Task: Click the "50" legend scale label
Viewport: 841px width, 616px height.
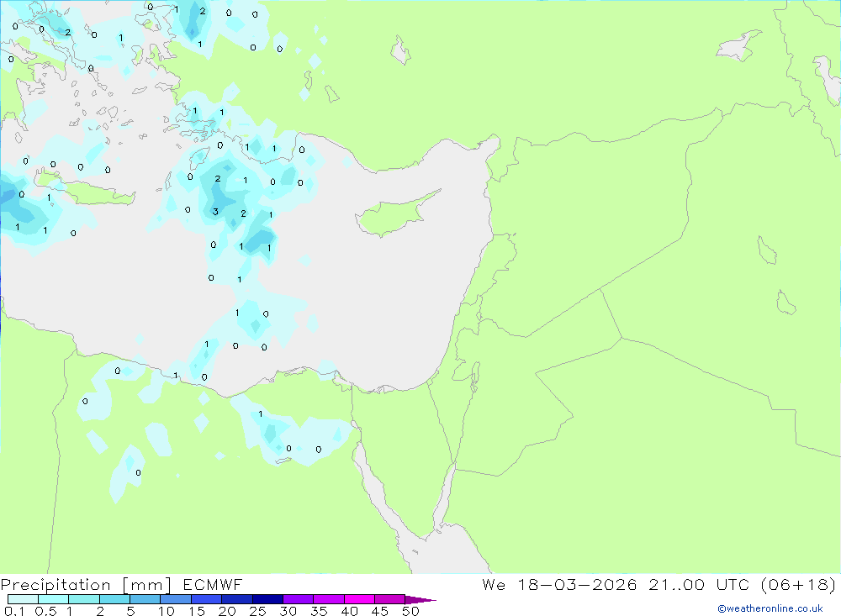Action: coord(411,611)
